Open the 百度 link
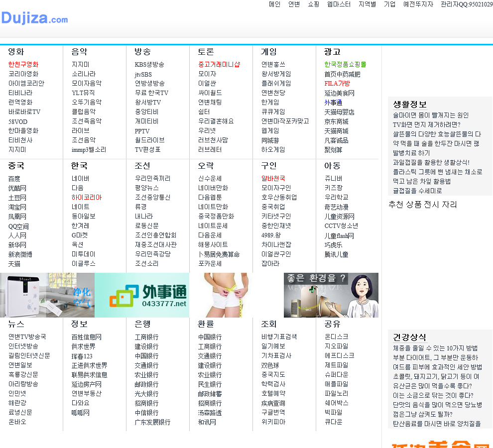The width and height of the screenshot is (493, 448). click(x=14, y=179)
